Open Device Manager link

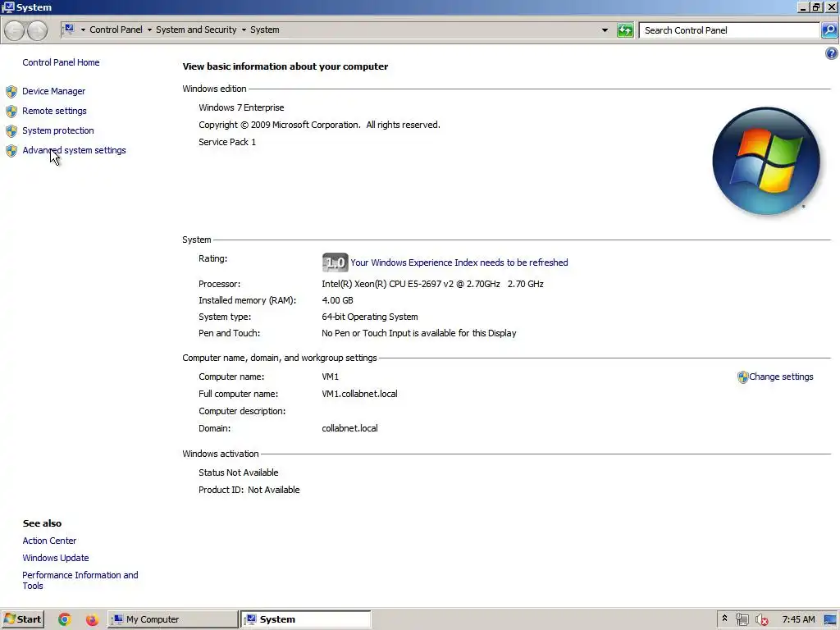(x=53, y=91)
